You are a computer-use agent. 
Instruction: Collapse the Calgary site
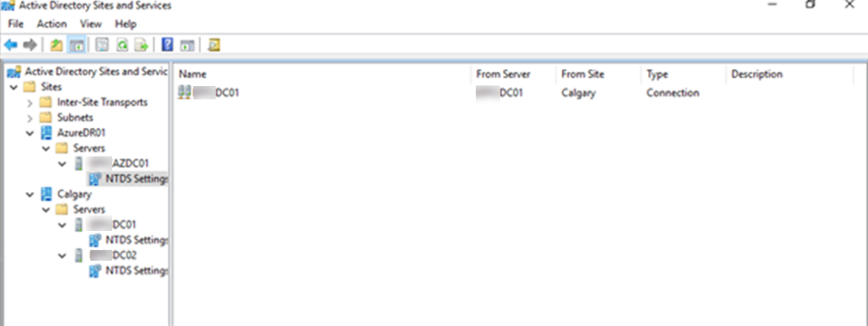coord(29,194)
